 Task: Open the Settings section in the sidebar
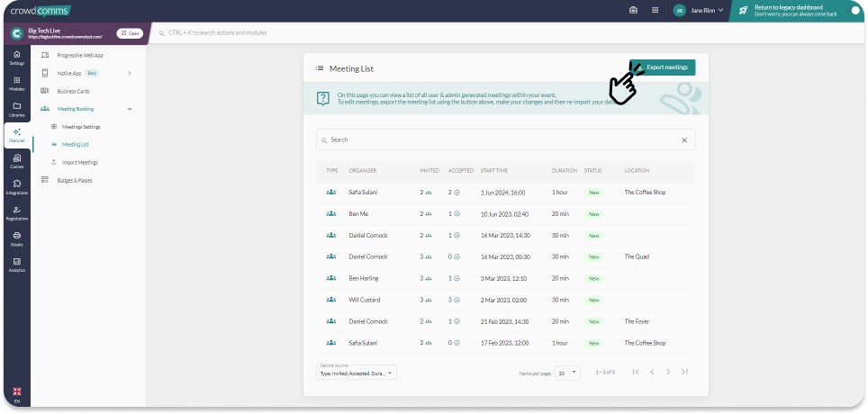coord(16,58)
